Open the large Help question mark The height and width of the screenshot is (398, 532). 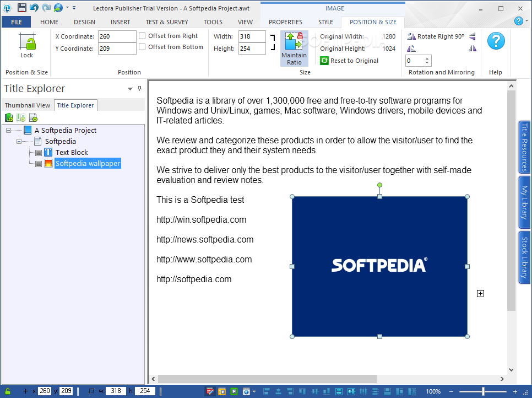pyautogui.click(x=496, y=41)
